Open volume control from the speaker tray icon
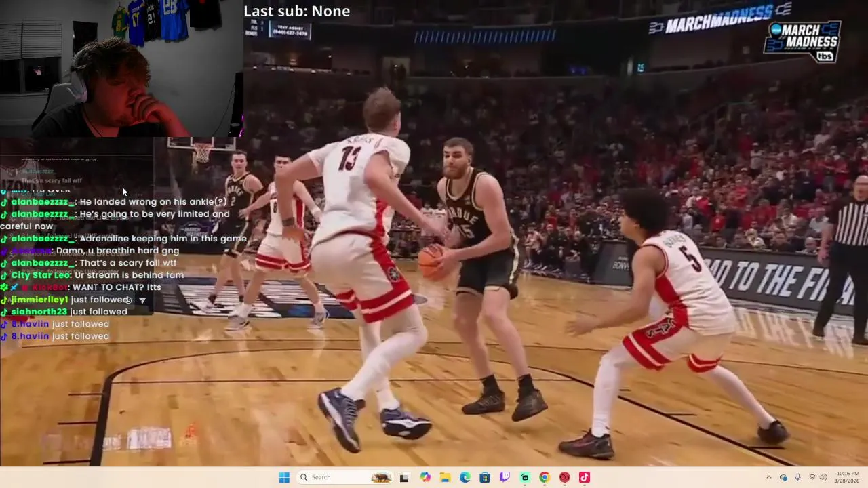This screenshot has height=488, width=868. tap(825, 477)
